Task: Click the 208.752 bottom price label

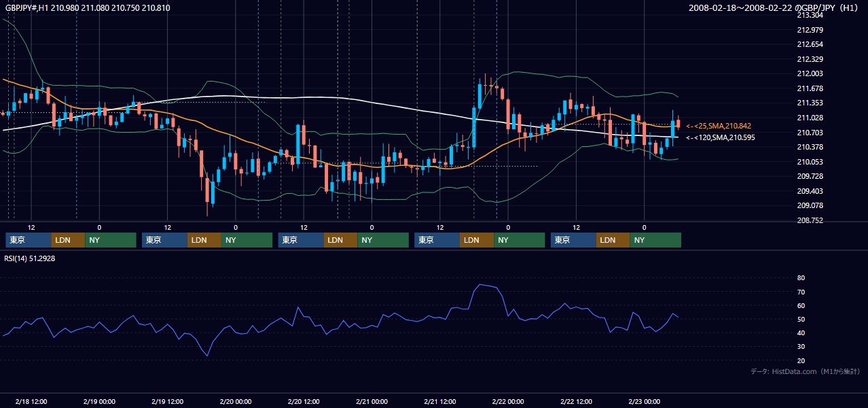Action: tap(810, 220)
